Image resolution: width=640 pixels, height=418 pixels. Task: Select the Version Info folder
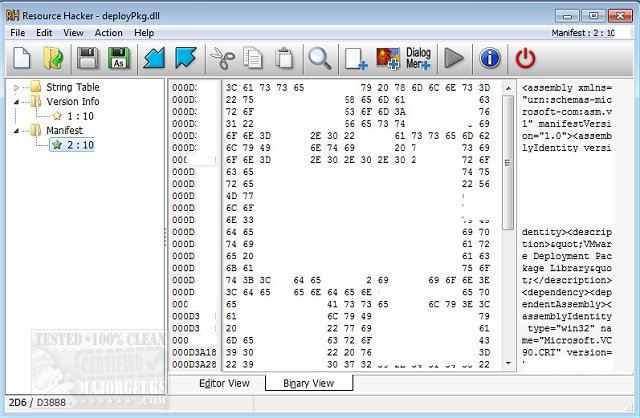73,101
